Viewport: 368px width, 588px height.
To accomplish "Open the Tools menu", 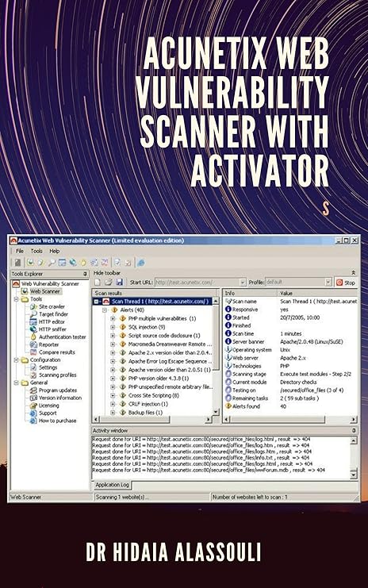I will click(36, 251).
